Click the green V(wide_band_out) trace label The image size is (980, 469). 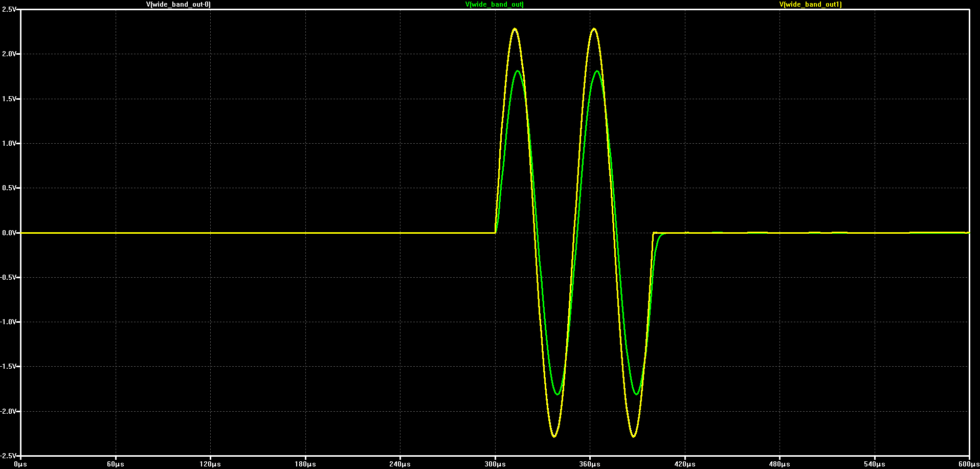(495, 5)
